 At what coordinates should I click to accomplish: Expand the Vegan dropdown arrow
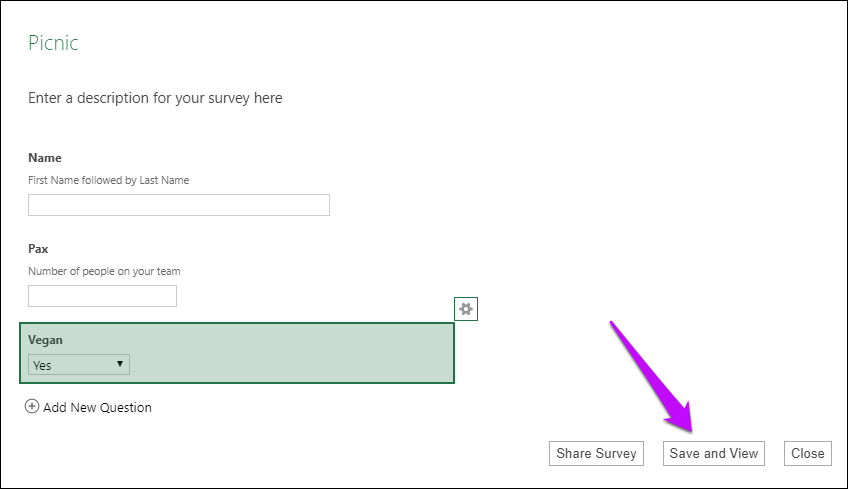click(x=120, y=365)
